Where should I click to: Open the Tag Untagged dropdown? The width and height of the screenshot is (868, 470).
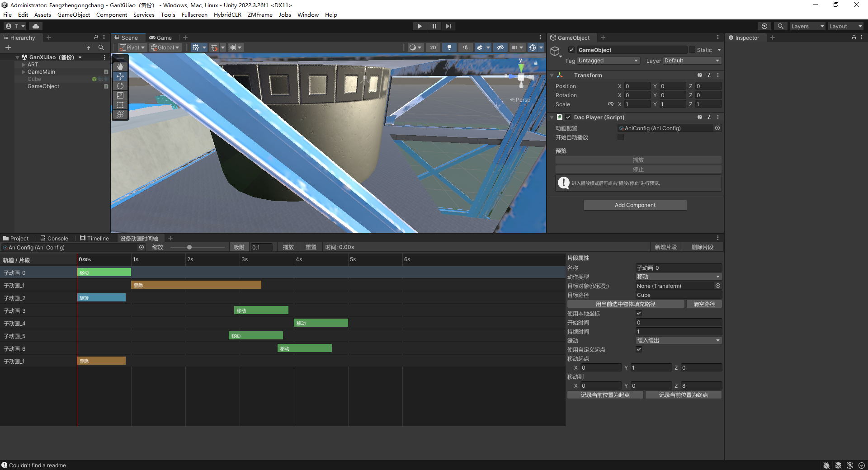click(608, 61)
